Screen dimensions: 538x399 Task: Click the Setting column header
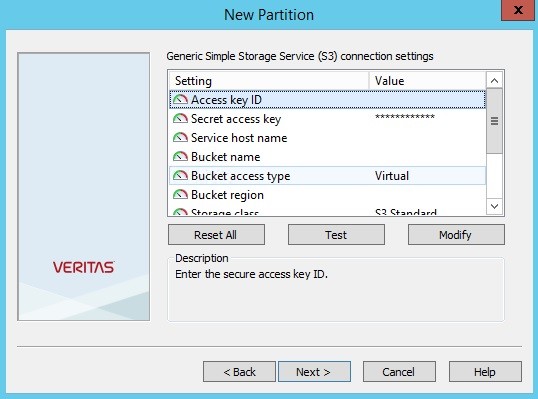[269, 81]
